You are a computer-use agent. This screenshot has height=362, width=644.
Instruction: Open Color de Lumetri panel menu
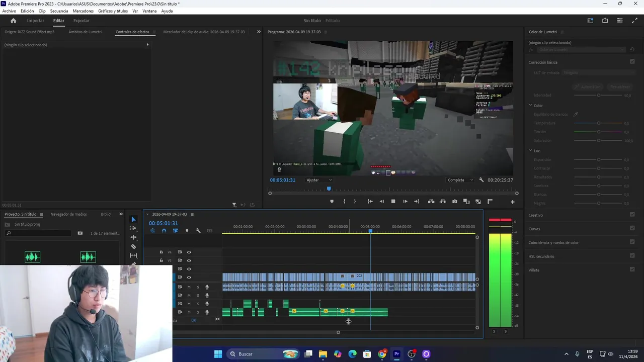click(x=562, y=32)
